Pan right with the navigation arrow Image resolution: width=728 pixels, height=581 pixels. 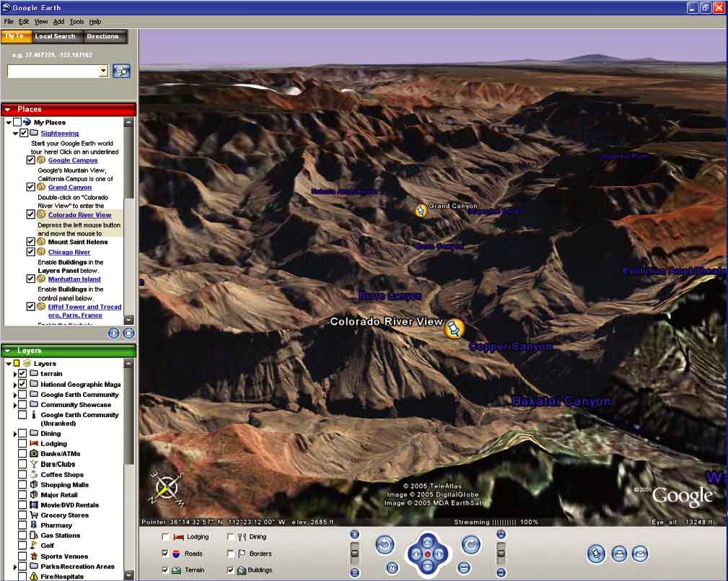[439, 554]
